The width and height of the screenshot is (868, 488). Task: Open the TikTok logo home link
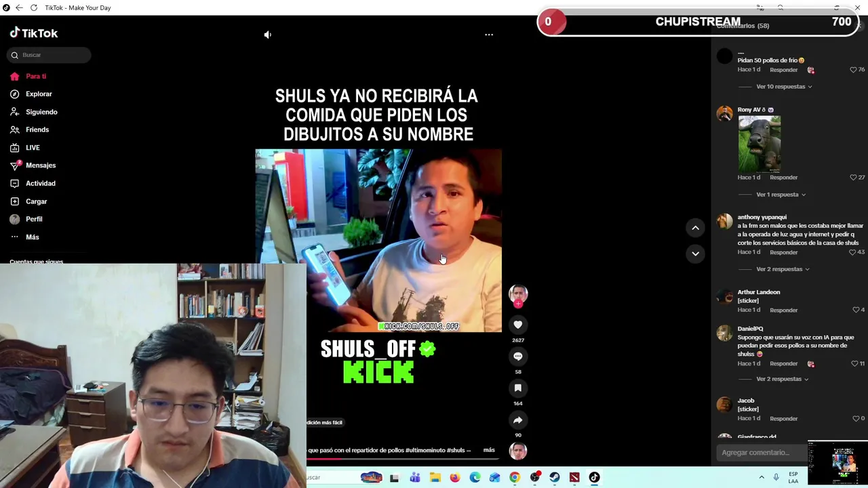coord(34,33)
